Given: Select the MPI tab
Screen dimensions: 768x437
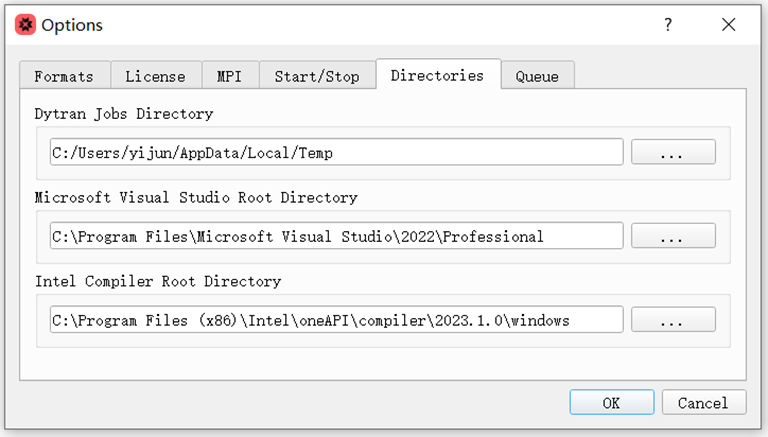Looking at the screenshot, I should tap(230, 76).
